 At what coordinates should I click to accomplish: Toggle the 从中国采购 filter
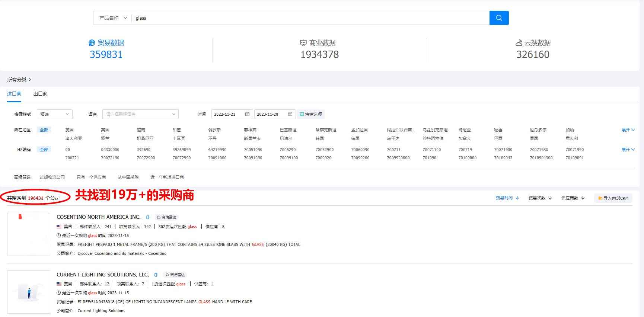tap(128, 177)
